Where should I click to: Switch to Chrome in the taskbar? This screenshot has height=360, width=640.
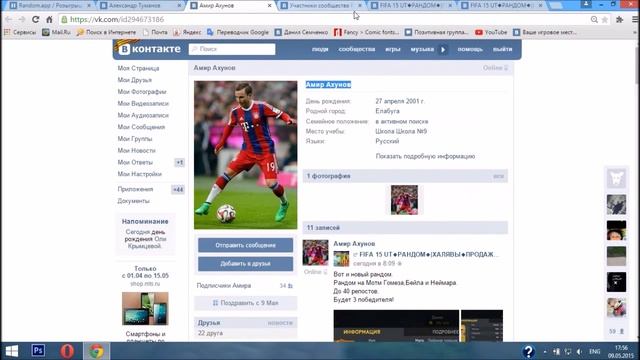tap(96, 351)
